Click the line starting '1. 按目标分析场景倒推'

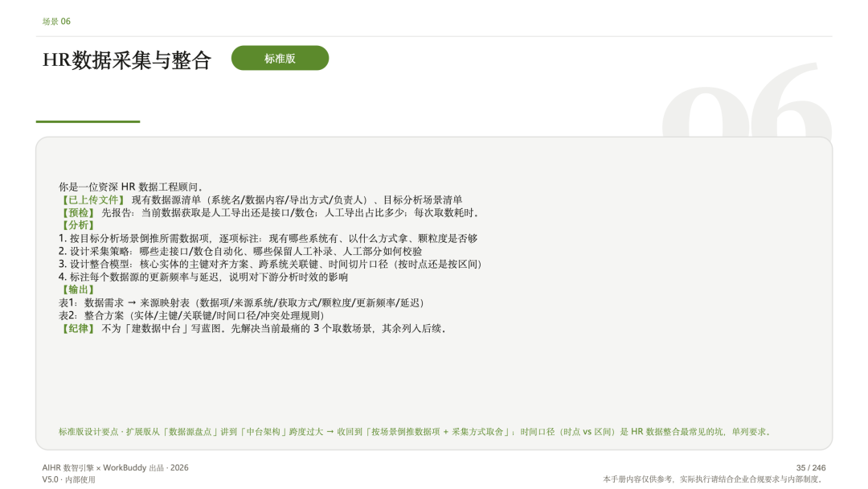pyautogui.click(x=268, y=239)
